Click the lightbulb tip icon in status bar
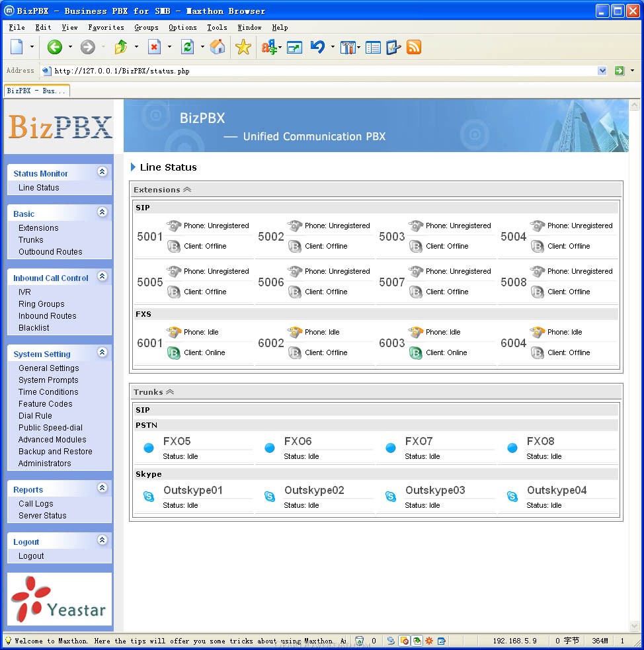644x650 pixels. point(8,641)
